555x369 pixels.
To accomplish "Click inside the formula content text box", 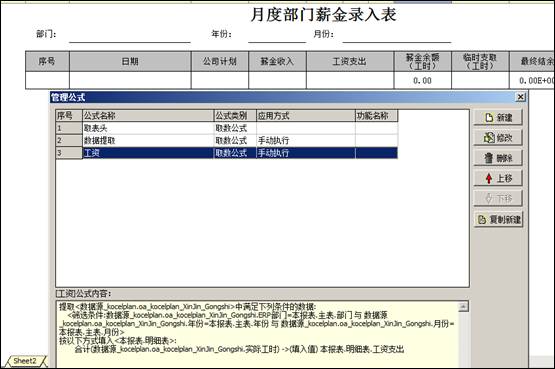I will coord(257,334).
